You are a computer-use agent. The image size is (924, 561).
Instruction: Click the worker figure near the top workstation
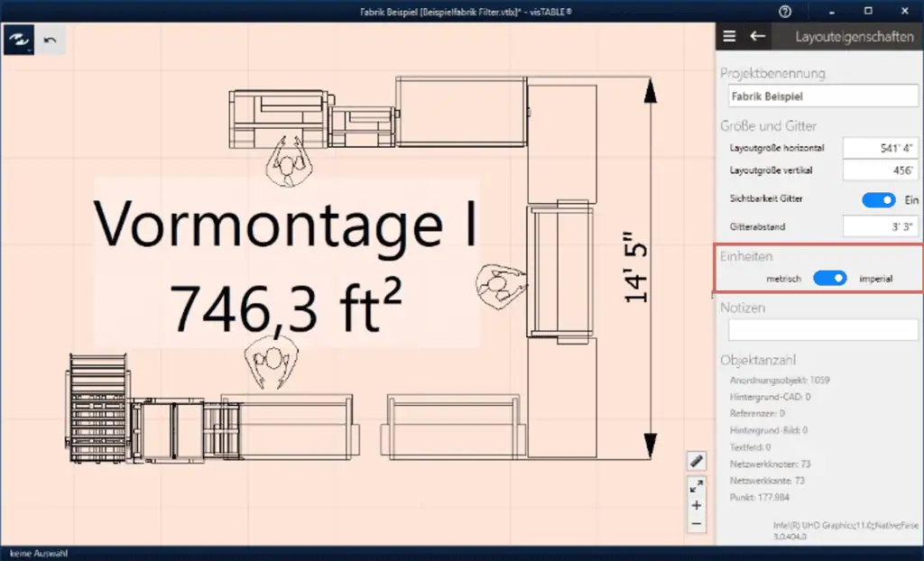(x=288, y=161)
